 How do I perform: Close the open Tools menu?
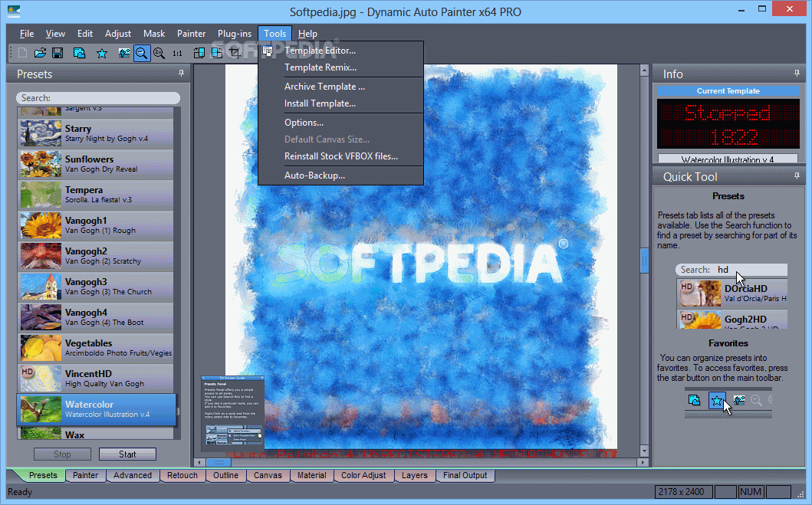tap(275, 34)
